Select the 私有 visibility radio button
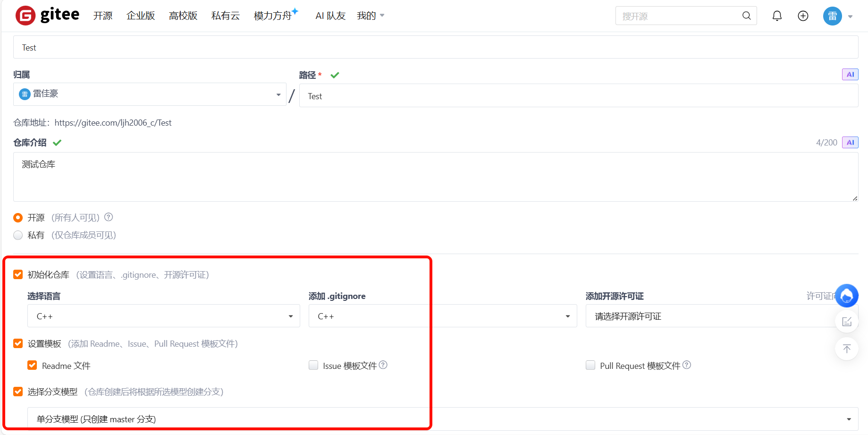Image resolution: width=868 pixels, height=435 pixels. (17, 235)
